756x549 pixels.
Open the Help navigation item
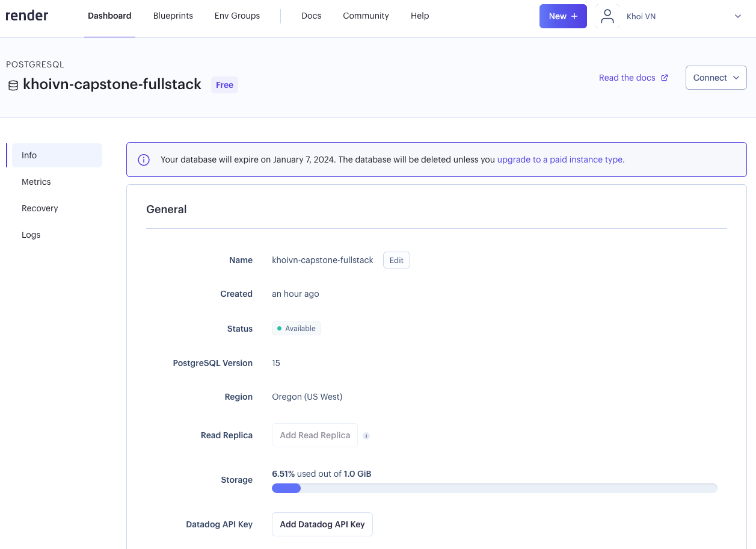point(420,16)
